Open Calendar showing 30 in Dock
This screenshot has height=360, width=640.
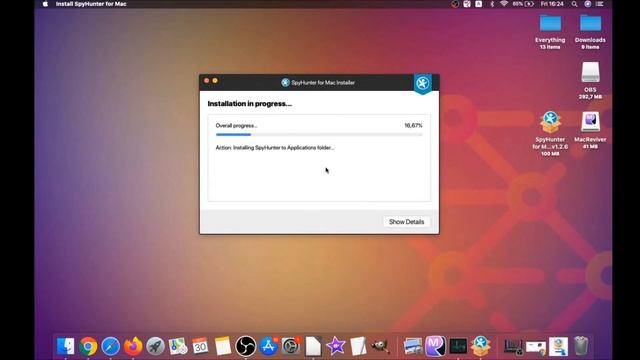[200, 346]
